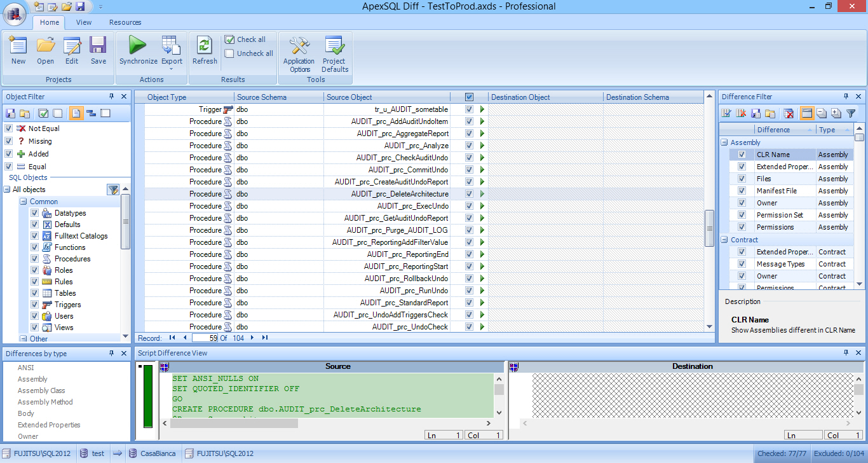868x463 pixels.
Task: Click expand-all icon in Difference Filter
Action: pos(836,113)
